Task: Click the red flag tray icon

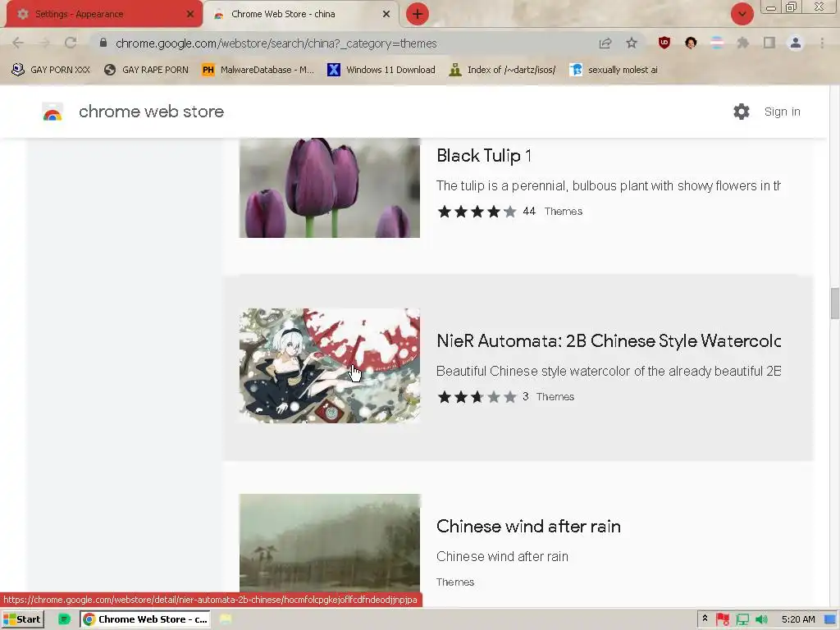Action: (x=722, y=619)
